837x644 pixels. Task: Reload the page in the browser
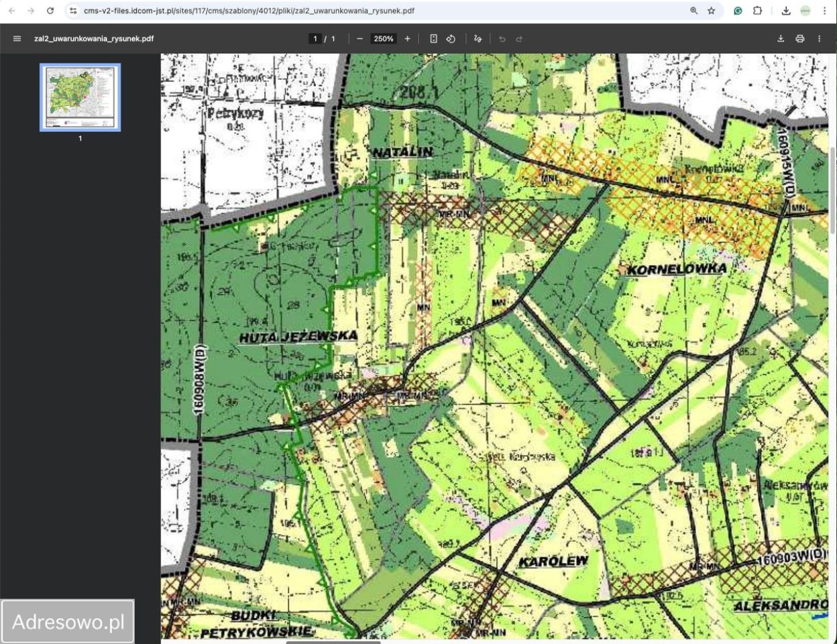click(50, 11)
